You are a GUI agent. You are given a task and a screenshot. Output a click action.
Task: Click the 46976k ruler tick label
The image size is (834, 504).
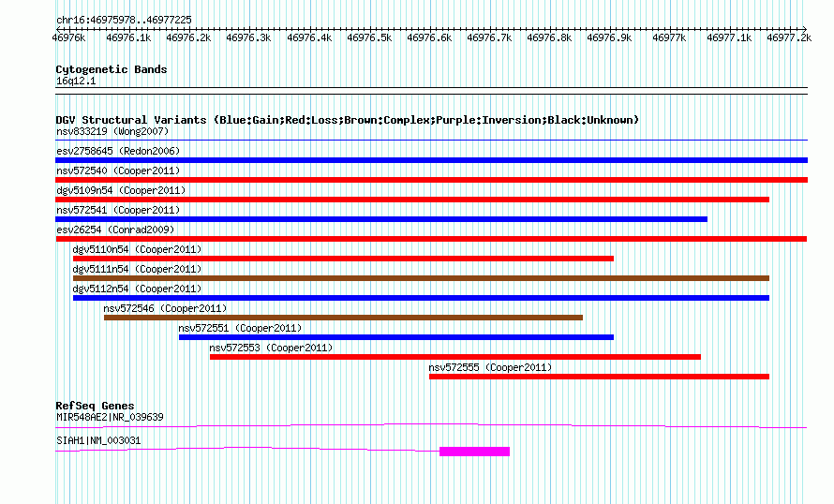68,37
